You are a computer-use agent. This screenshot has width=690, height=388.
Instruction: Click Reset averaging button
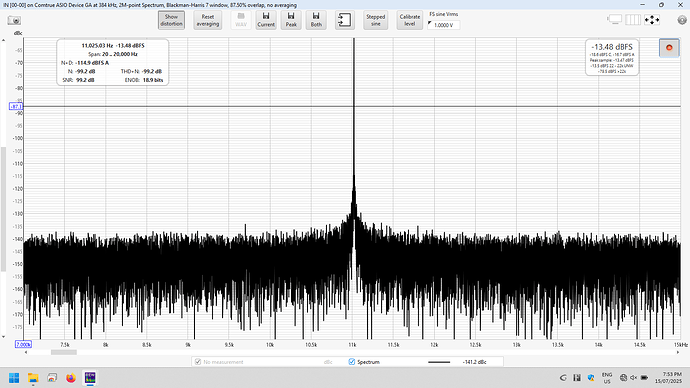pos(208,20)
